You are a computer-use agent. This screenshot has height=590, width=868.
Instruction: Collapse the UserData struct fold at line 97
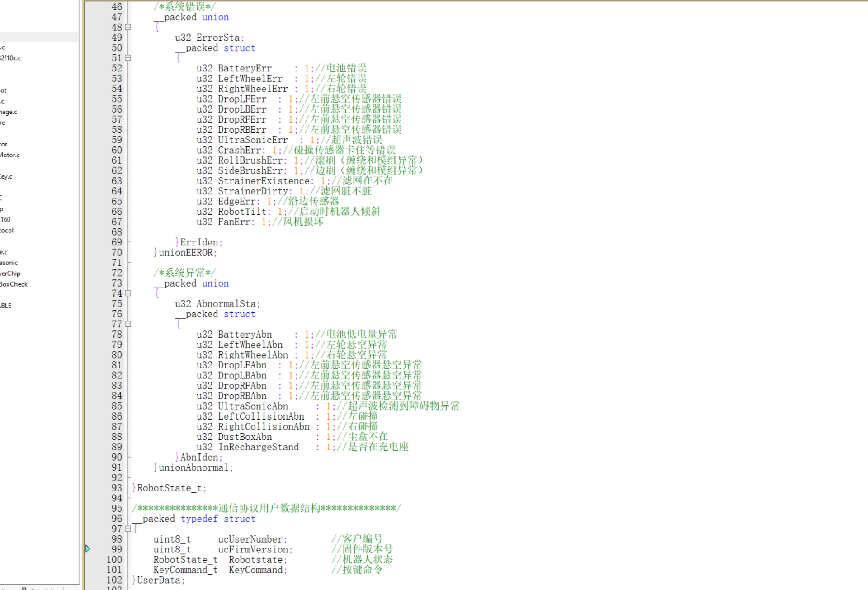point(128,529)
